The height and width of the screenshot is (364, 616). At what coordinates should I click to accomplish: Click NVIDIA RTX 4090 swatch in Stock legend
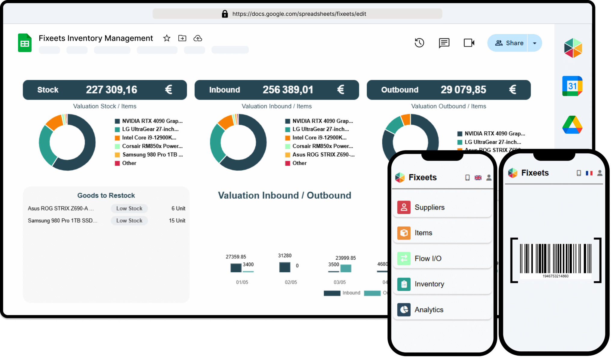click(117, 121)
